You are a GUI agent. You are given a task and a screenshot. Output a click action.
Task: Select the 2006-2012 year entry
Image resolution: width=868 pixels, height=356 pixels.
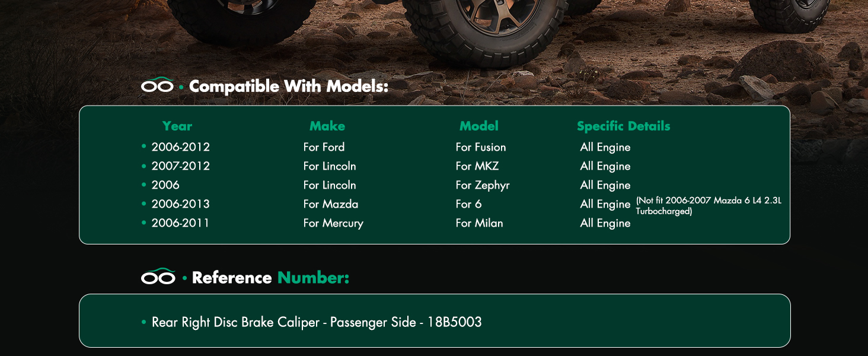coord(181,147)
